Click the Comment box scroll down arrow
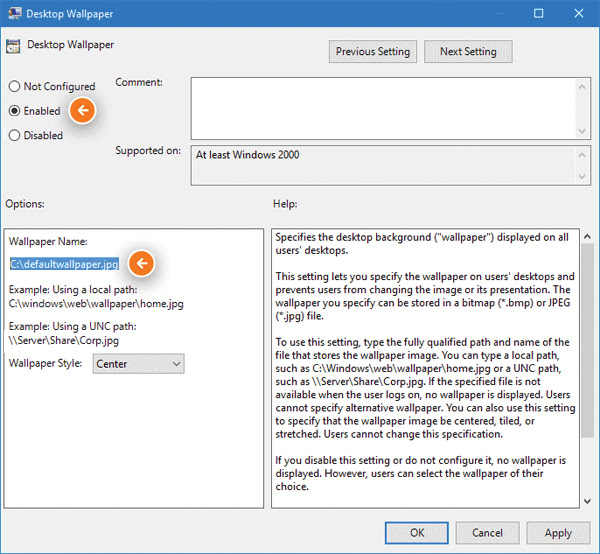The height and width of the screenshot is (554, 600). click(x=582, y=131)
